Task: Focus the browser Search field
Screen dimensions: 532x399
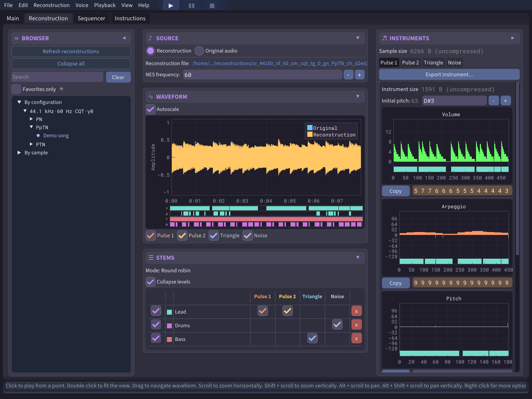Action: (57, 77)
